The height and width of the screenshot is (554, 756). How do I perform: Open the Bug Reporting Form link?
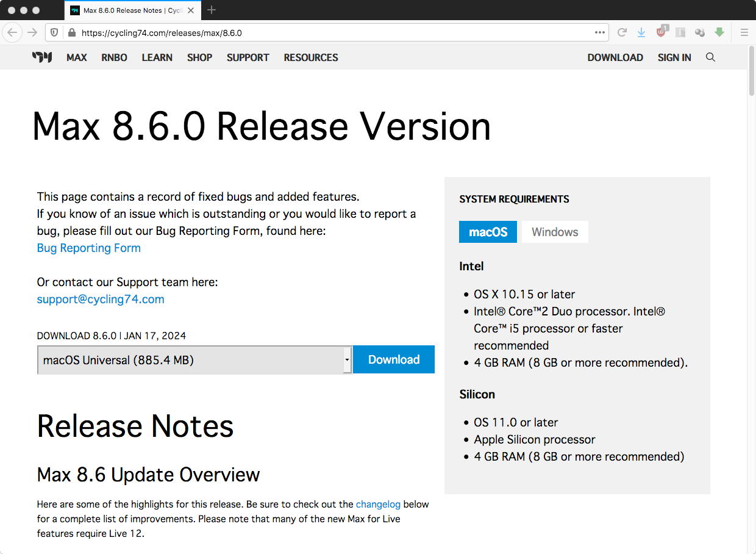tap(89, 248)
